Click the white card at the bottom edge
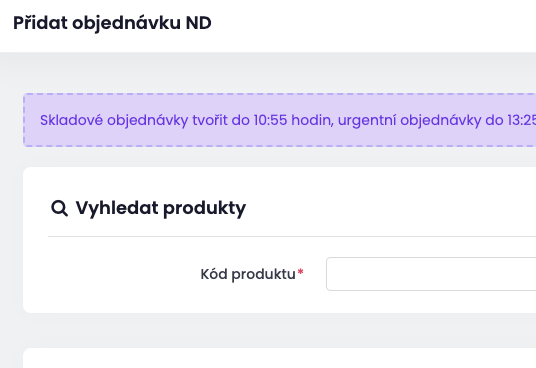The height and width of the screenshot is (368, 536). [280, 358]
